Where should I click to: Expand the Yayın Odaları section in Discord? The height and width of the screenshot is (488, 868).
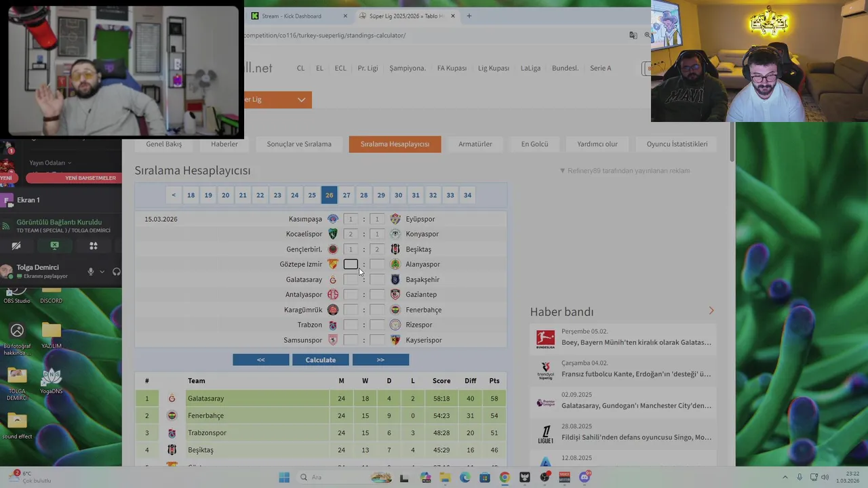(50, 163)
